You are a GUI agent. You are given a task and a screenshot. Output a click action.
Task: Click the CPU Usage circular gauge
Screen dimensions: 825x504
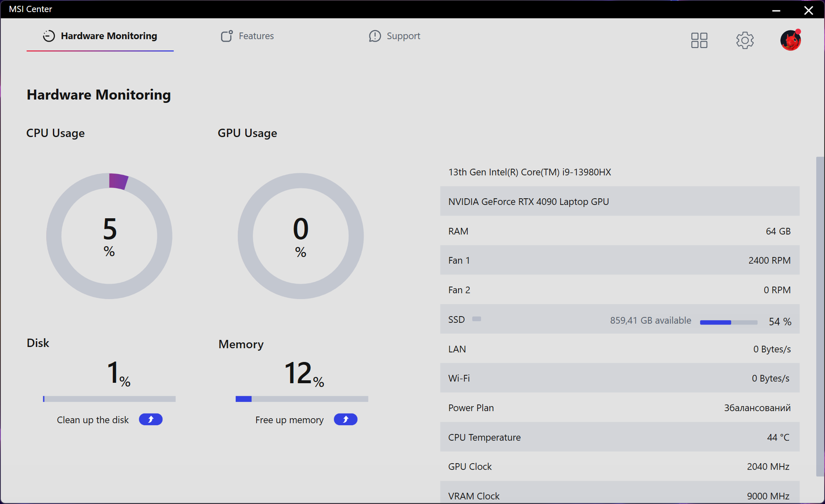(109, 236)
